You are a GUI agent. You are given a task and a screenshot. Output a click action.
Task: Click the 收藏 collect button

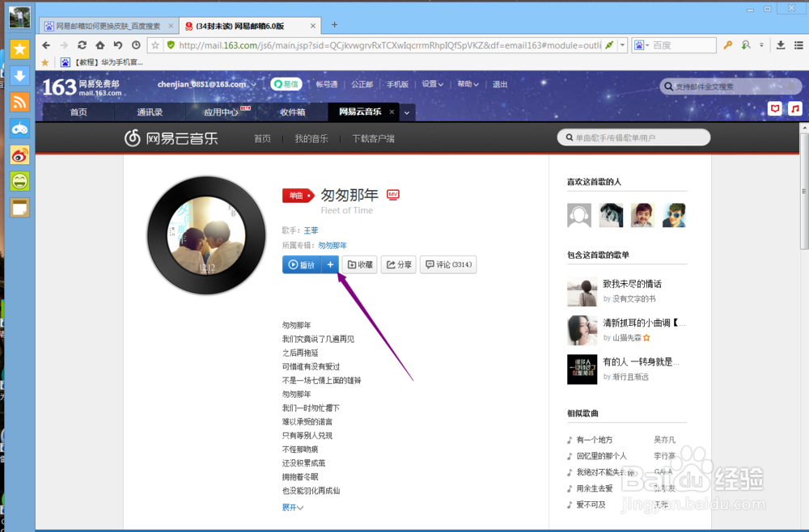(x=360, y=264)
